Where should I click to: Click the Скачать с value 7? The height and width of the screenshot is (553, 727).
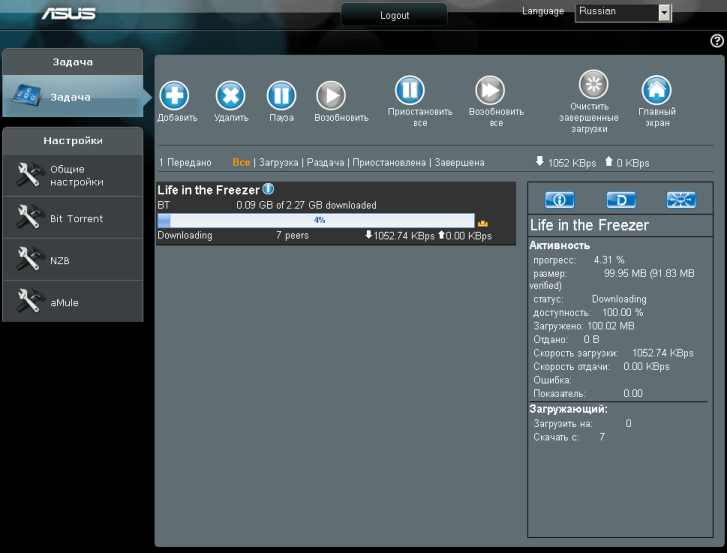[x=602, y=437]
